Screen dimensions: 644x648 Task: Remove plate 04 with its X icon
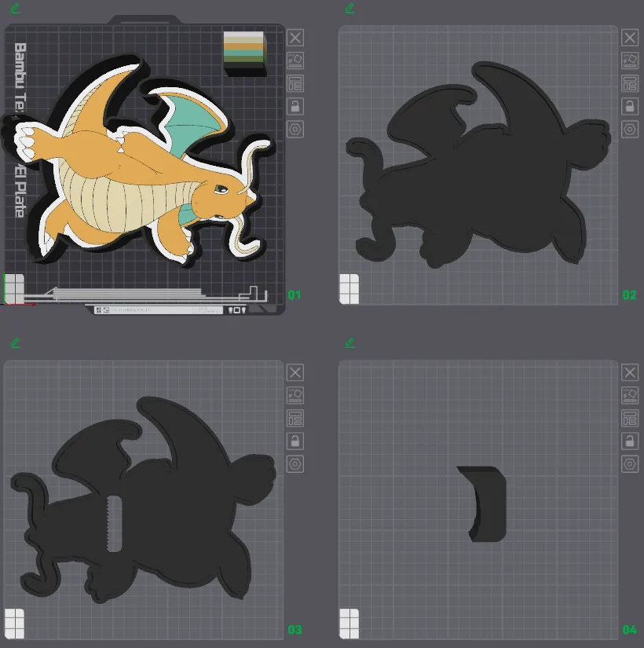[x=630, y=372]
